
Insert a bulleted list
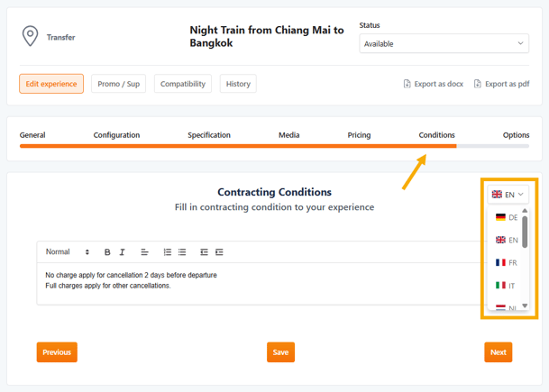click(x=182, y=252)
